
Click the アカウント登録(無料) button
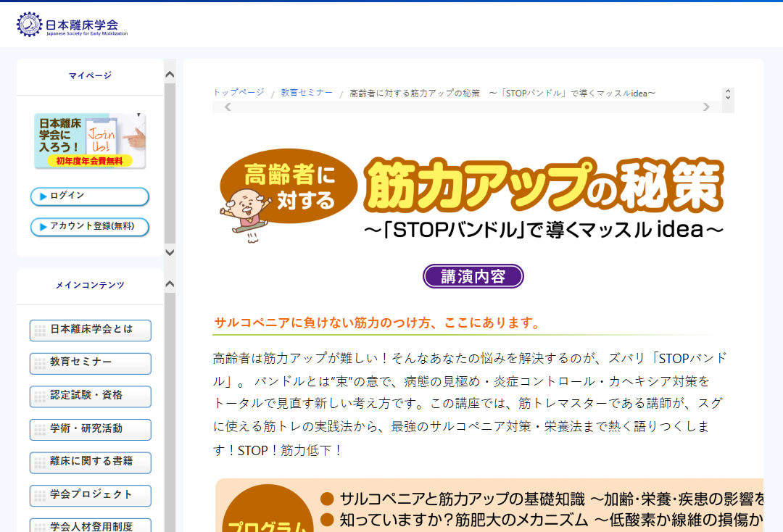coord(90,227)
